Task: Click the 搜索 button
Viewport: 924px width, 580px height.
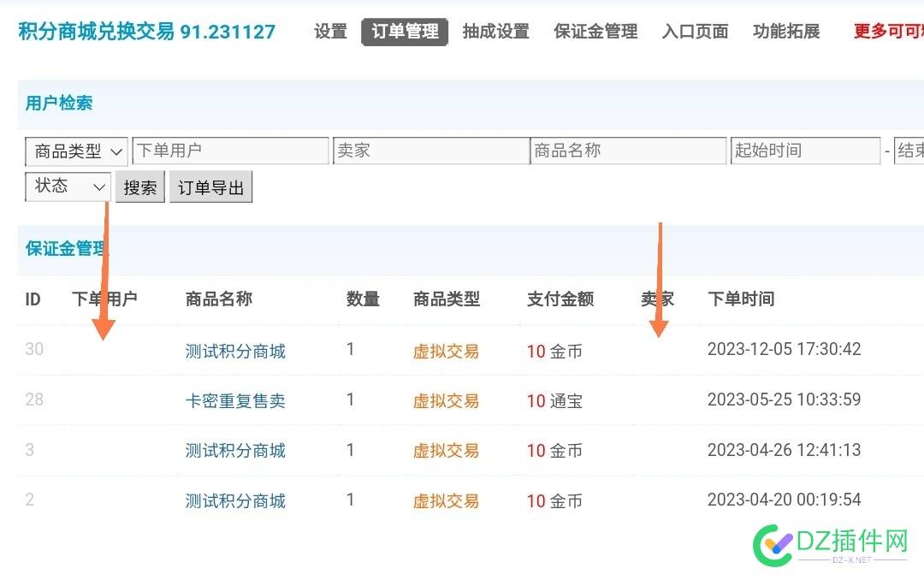Action: (139, 186)
